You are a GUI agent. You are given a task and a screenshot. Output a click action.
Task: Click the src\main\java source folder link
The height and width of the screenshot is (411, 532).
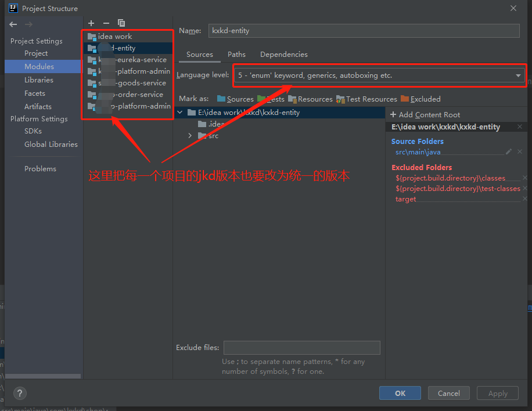point(418,152)
